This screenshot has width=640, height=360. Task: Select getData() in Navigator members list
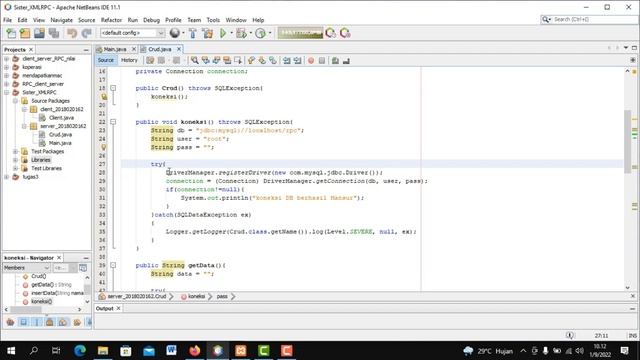click(51, 284)
